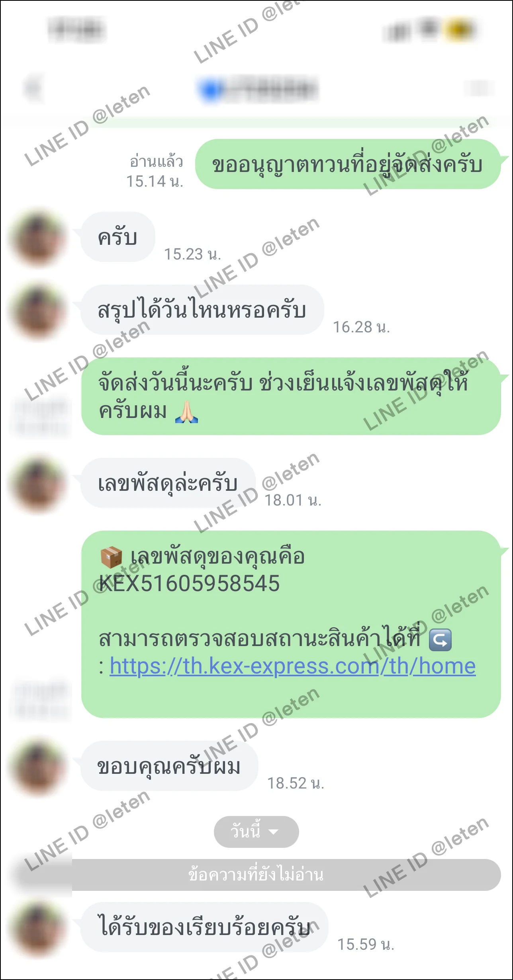Tap avatar beside 'เลขพัสดุล่ะครับ' message

click(38, 485)
